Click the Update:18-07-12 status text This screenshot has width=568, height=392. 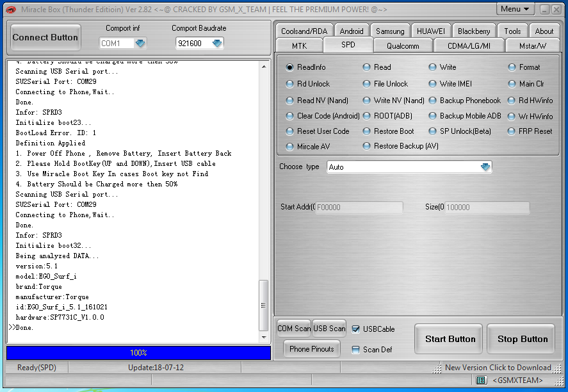click(x=156, y=368)
